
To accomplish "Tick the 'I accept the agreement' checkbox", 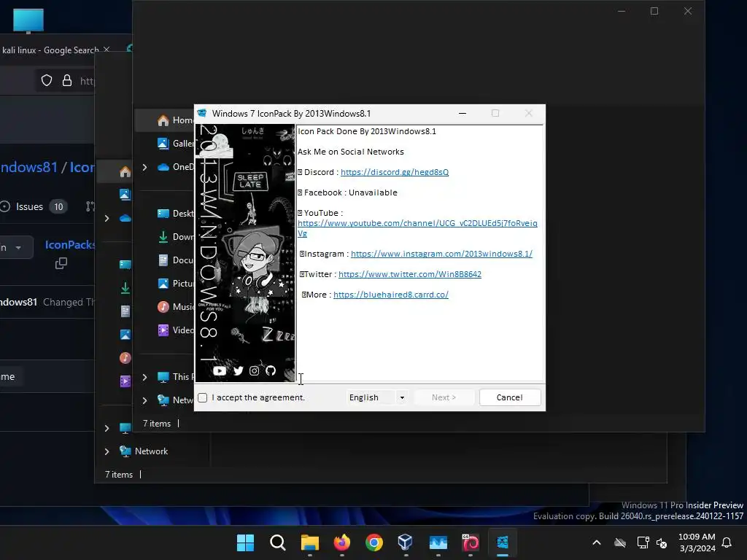I will (203, 397).
